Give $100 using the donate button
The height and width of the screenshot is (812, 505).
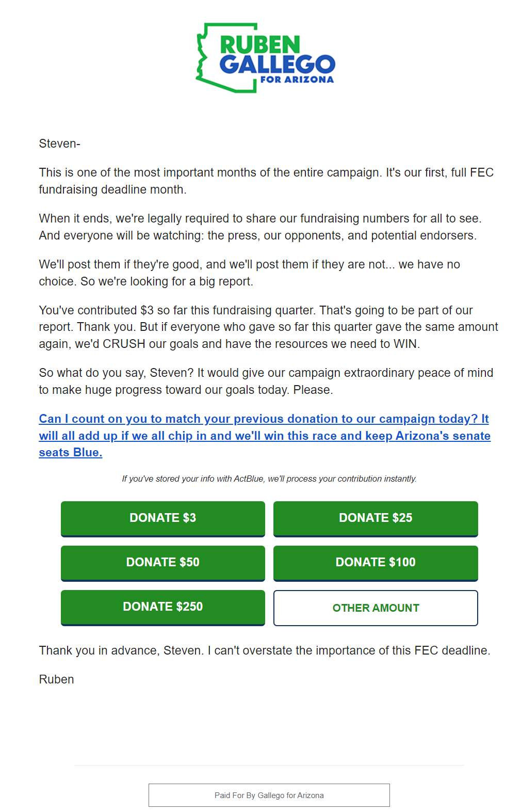coord(376,563)
